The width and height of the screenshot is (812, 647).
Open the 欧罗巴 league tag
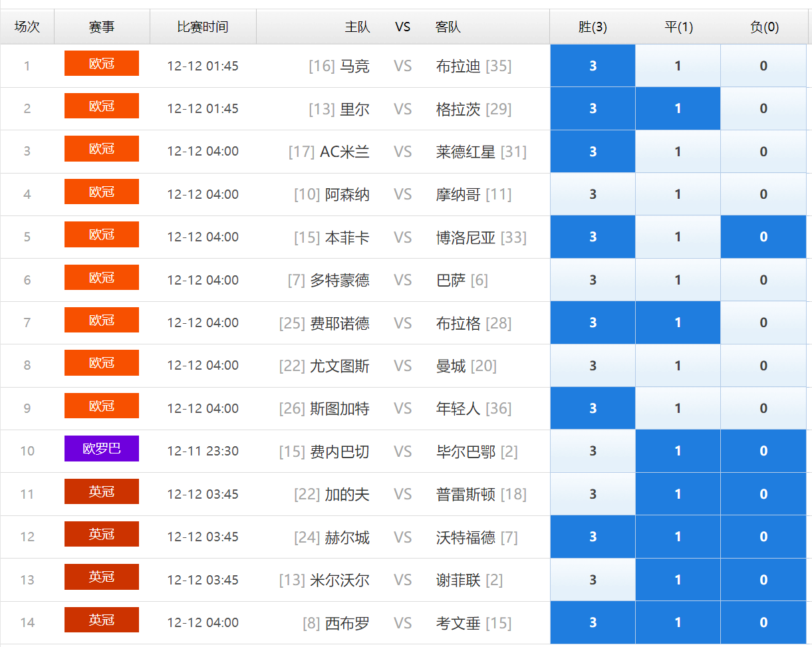[x=102, y=449]
